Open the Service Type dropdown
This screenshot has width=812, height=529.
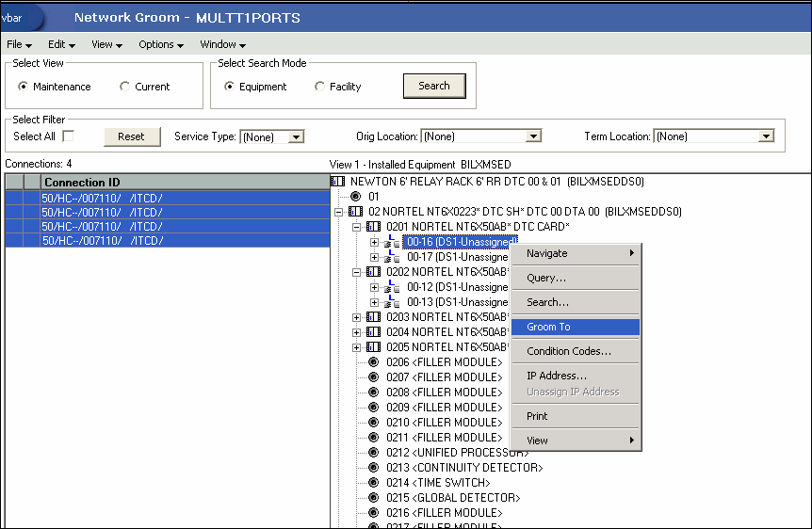296,137
